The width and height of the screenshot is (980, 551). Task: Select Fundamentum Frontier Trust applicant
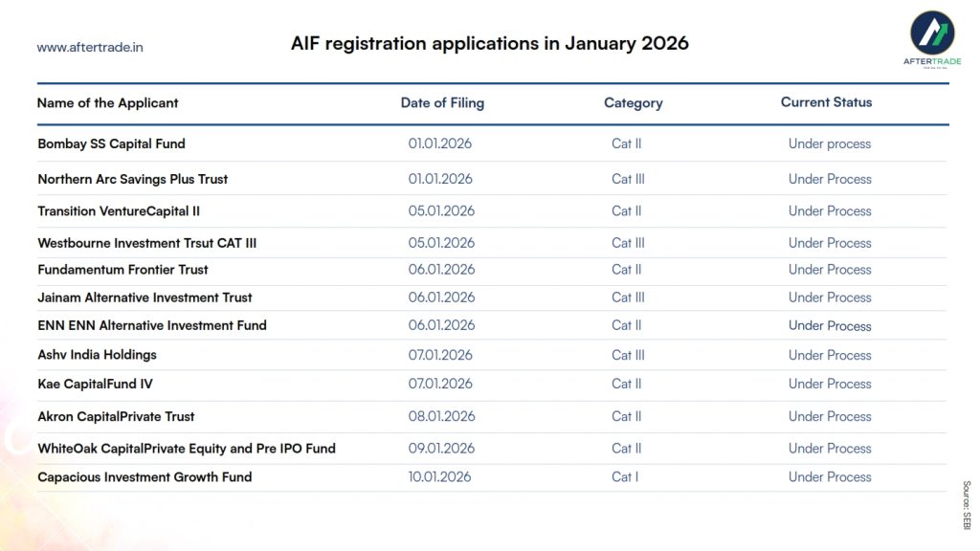click(x=122, y=270)
